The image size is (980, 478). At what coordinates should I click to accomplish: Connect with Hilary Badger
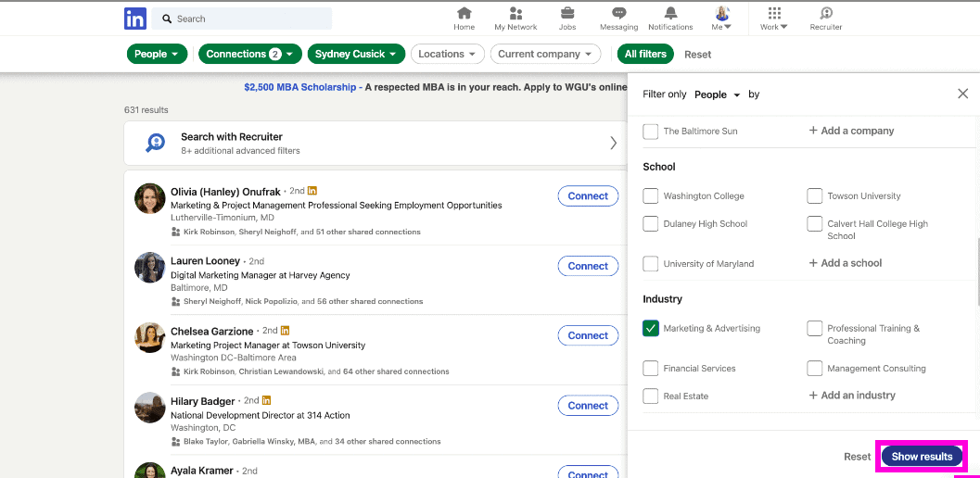point(588,406)
